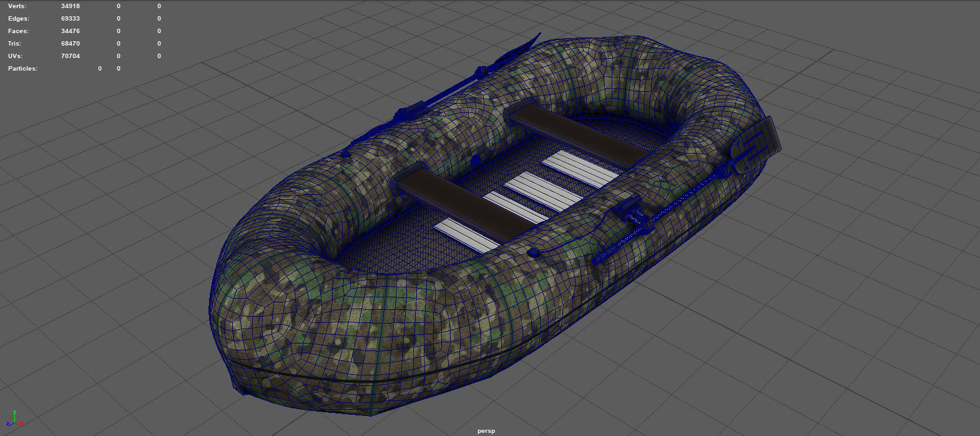Screen dimensions: 980x436
Task: Click the face count value 34476
Action: point(71,31)
